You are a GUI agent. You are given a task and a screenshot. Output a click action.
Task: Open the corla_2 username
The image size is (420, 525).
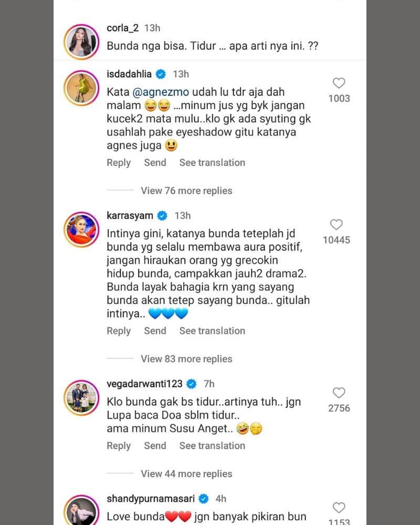click(122, 28)
